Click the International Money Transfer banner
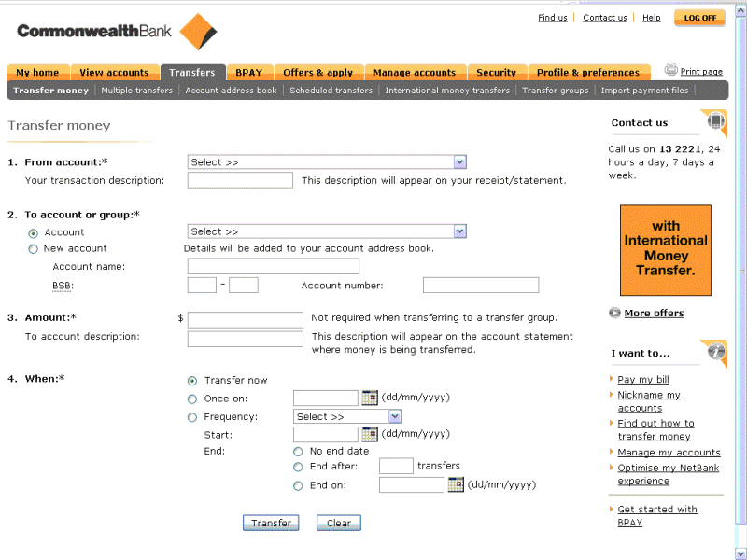The height and width of the screenshot is (560, 747). (666, 250)
